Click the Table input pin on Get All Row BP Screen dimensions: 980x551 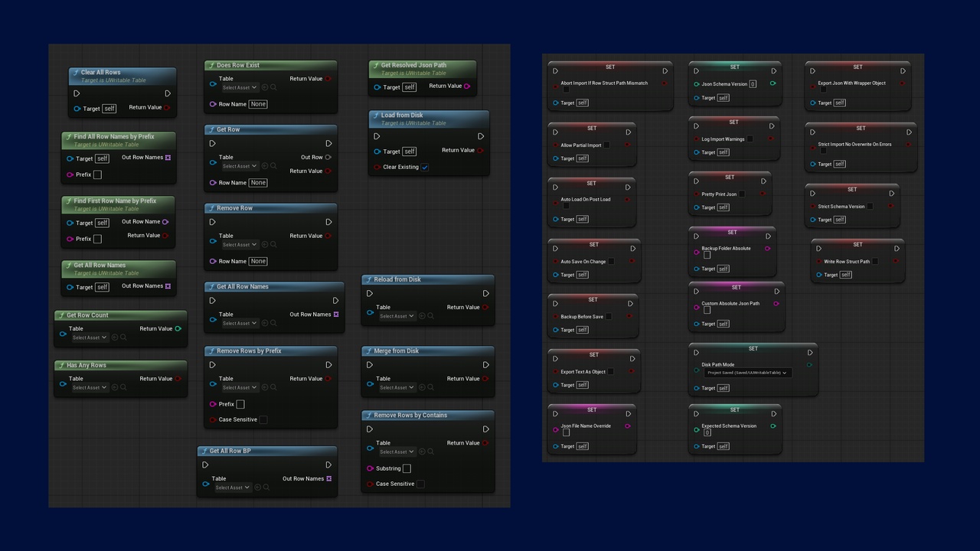205,484
